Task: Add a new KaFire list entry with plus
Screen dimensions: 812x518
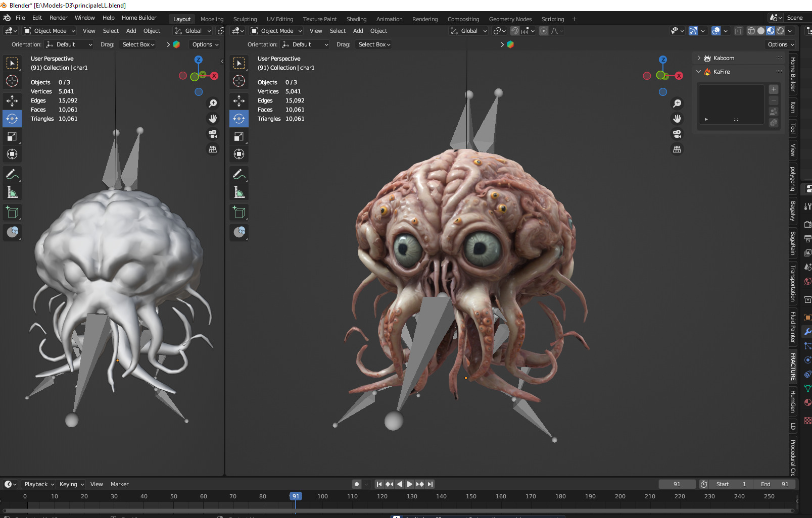Action: (774, 89)
